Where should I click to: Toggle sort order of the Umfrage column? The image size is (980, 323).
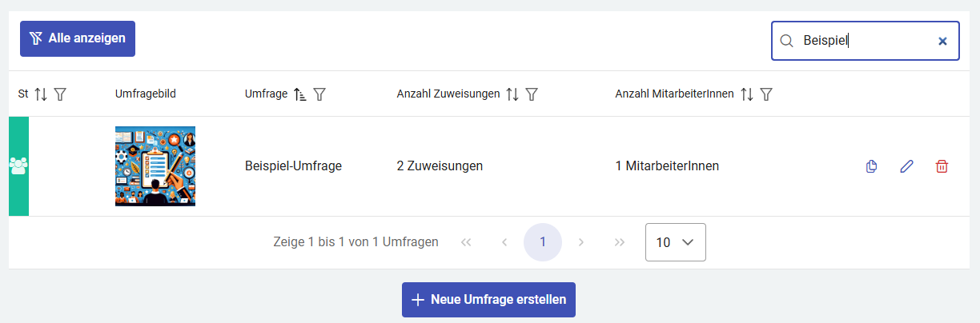tap(300, 94)
